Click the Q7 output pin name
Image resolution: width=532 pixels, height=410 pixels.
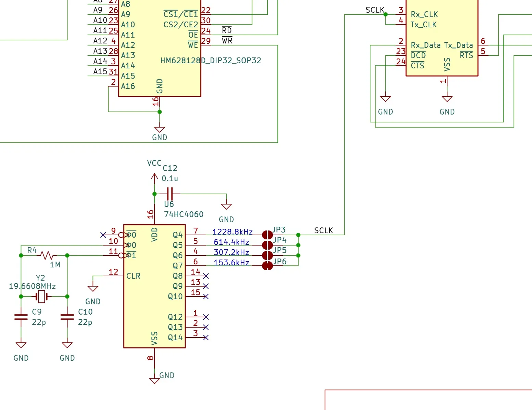click(178, 266)
